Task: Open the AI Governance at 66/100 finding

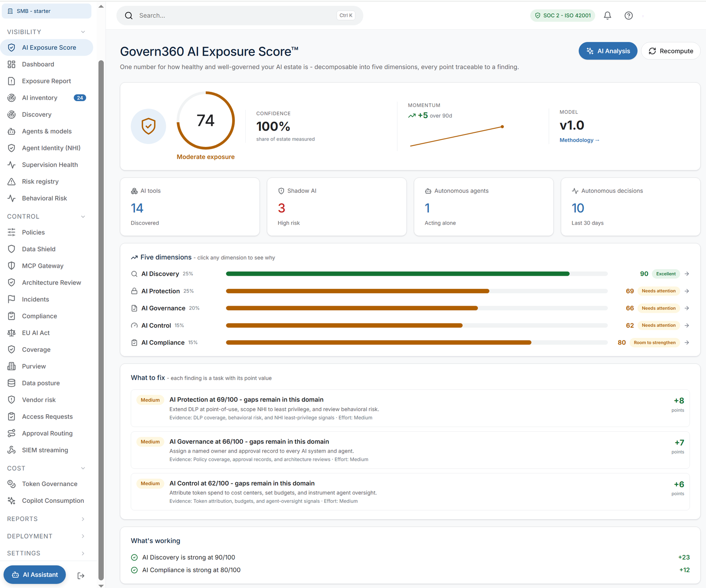Action: point(410,450)
